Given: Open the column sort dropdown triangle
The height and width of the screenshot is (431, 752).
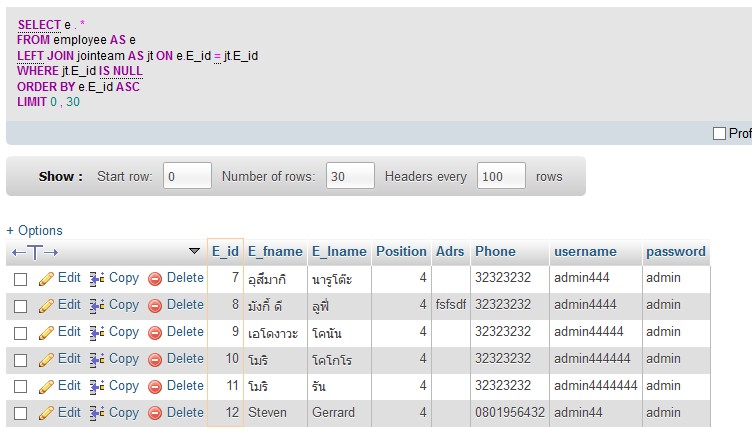Looking at the screenshot, I should pyautogui.click(x=194, y=251).
